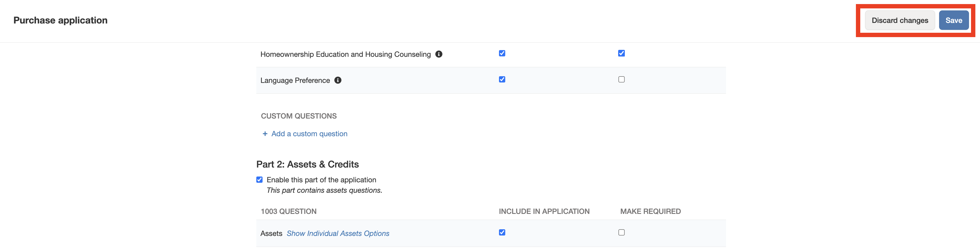The width and height of the screenshot is (980, 251).
Task: Mark the Assets question as required
Action: click(621, 232)
